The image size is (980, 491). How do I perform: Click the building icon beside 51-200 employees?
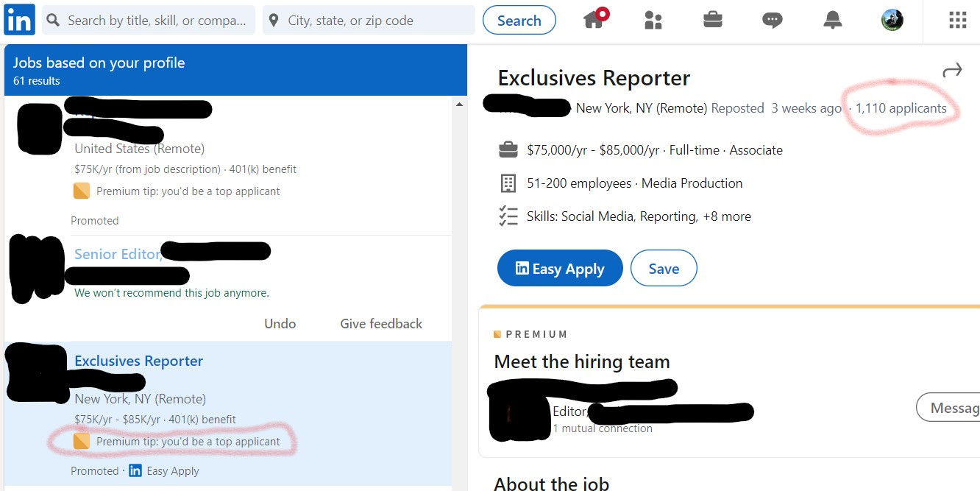pos(508,183)
